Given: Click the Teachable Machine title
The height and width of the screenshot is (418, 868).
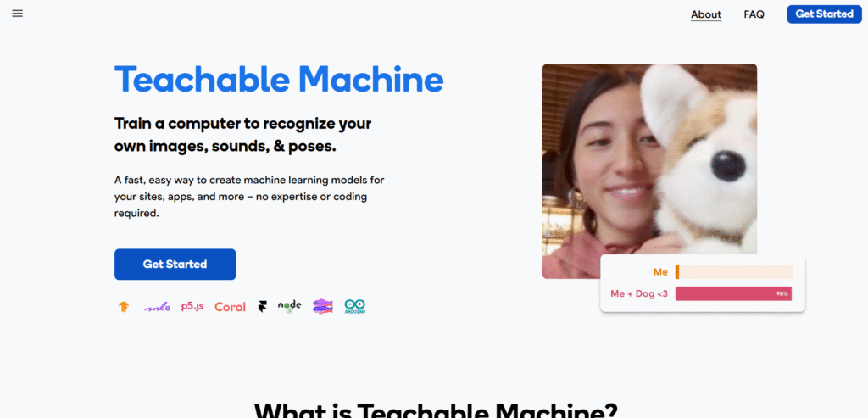Looking at the screenshot, I should click(279, 79).
